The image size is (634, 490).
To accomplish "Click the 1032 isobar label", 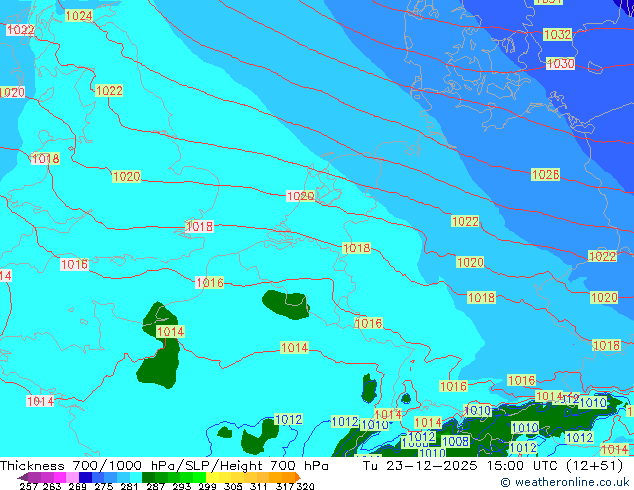I will pos(558,34).
